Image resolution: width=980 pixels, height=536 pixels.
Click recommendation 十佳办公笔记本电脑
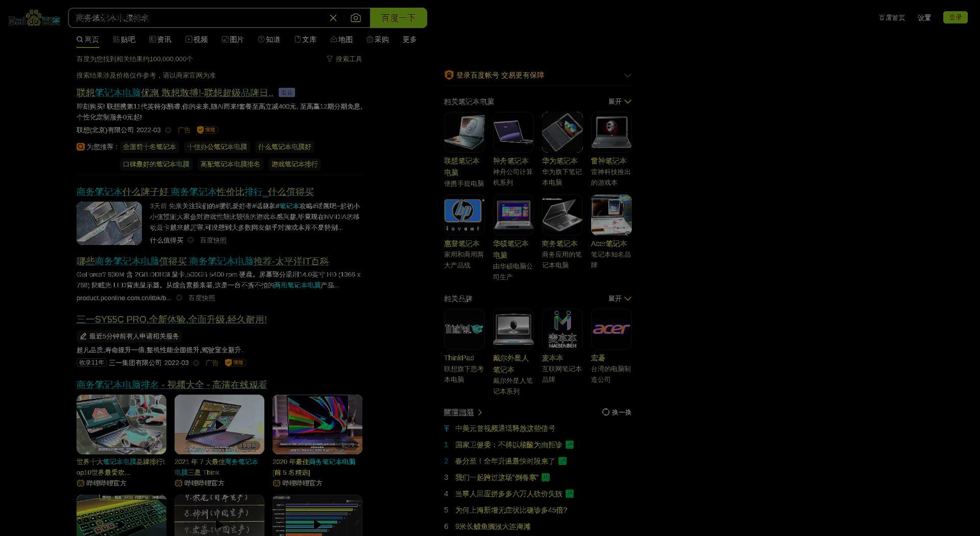coord(217,147)
